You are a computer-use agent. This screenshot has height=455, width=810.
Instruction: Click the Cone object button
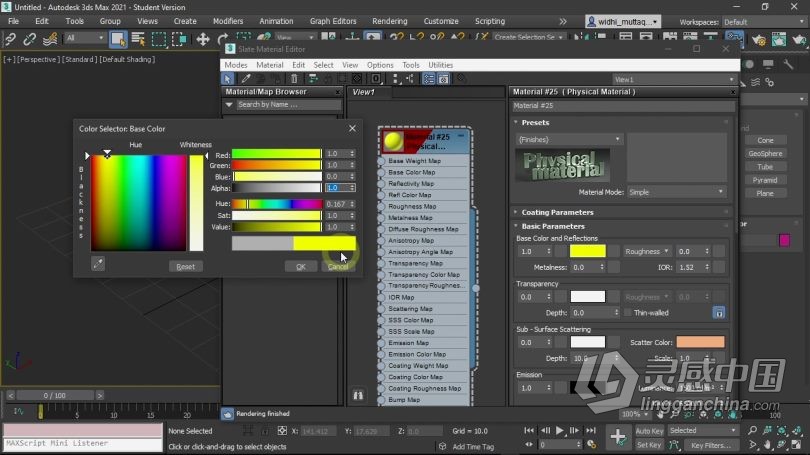[x=765, y=140]
